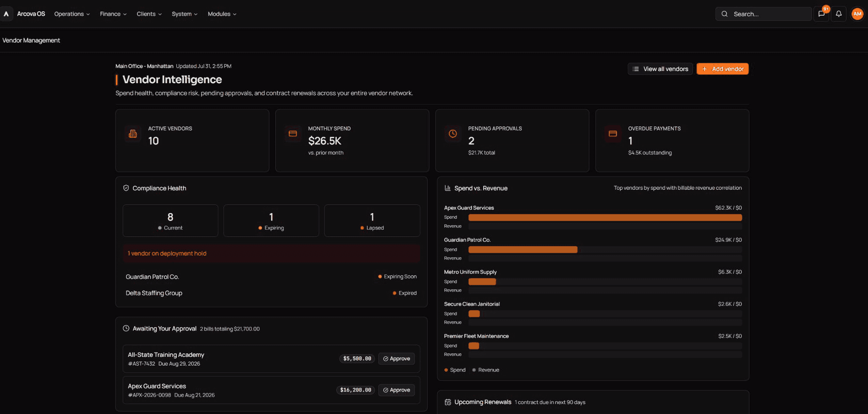Expand the Finance dropdown
Image resolution: width=868 pixels, height=414 pixels.
tap(113, 14)
